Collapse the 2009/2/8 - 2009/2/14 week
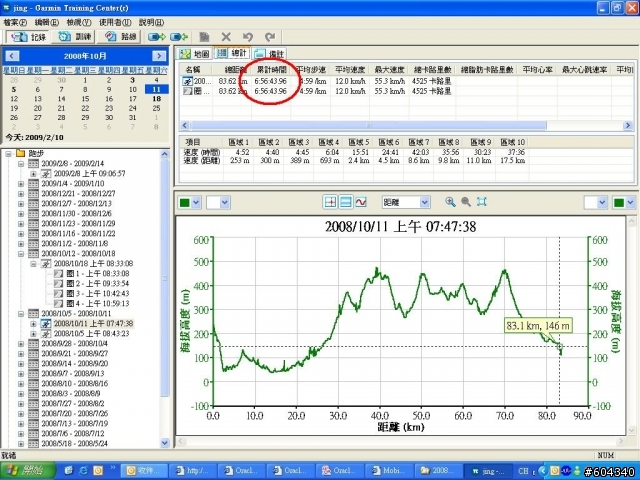 pyautogui.click(x=21, y=164)
